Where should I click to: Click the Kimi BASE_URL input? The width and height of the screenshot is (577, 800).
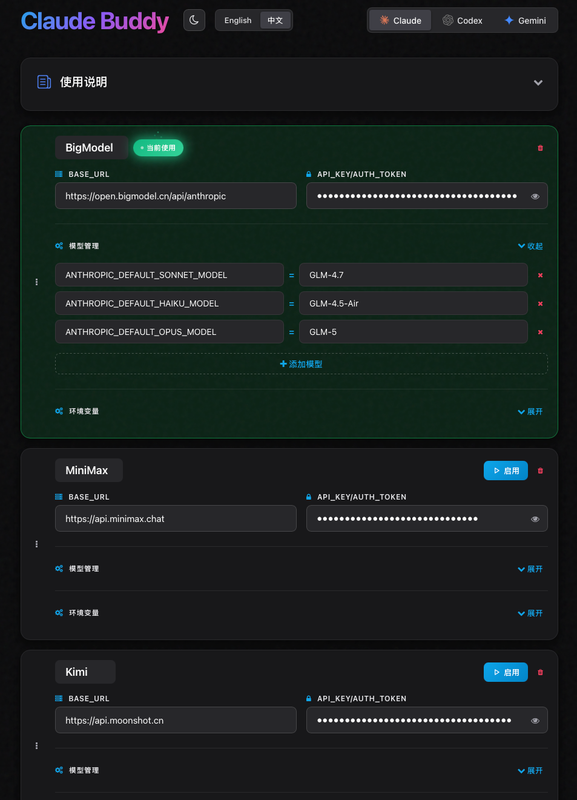pyautogui.click(x=175, y=720)
